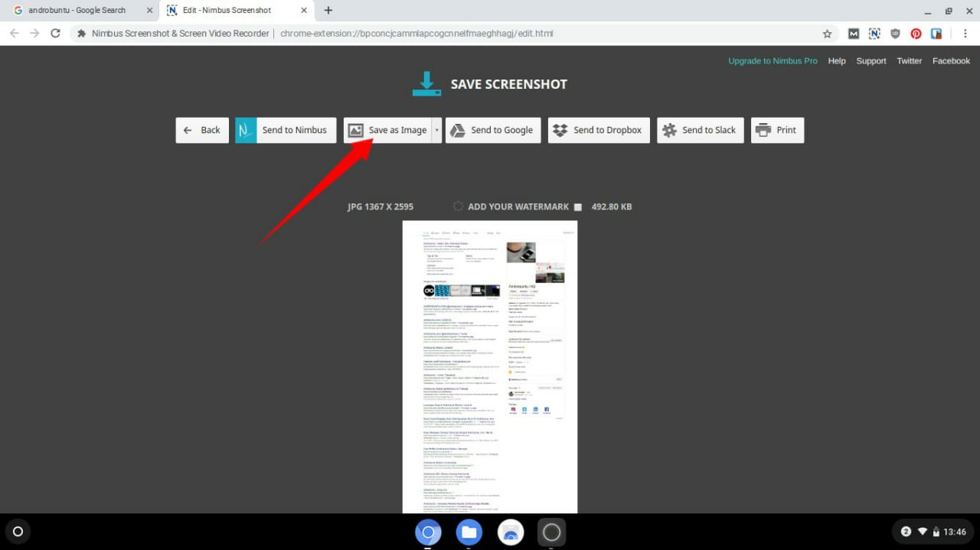Bookmark this page with the star icon

point(828,33)
